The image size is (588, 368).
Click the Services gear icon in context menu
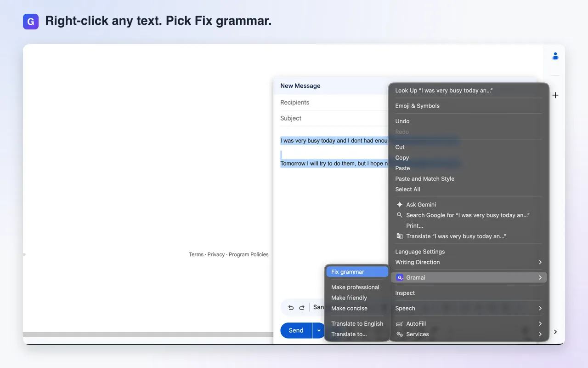click(x=400, y=334)
